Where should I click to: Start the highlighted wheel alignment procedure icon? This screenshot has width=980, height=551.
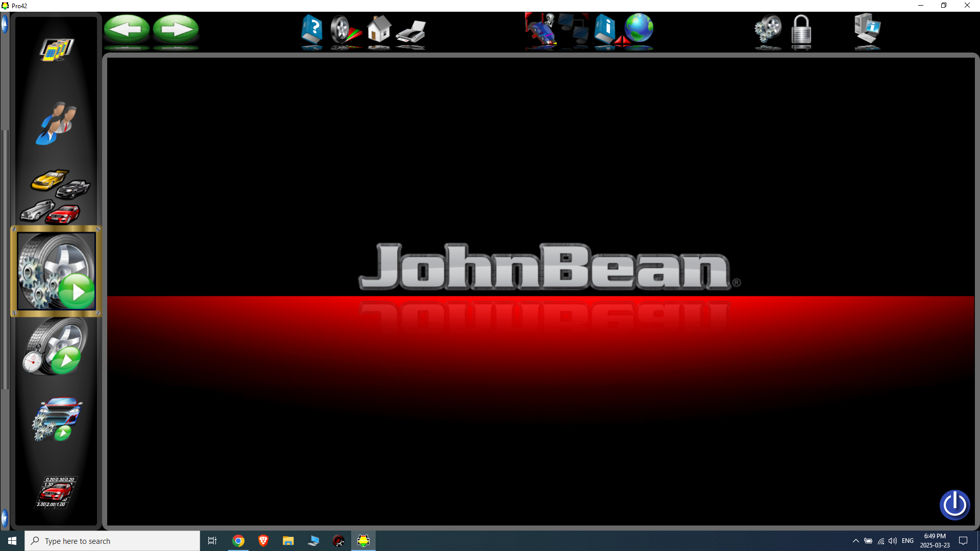pos(56,271)
